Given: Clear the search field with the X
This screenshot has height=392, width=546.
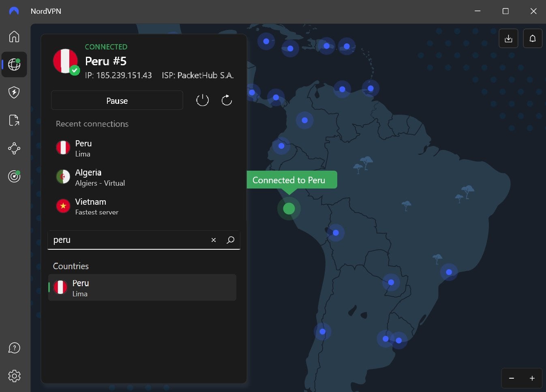Looking at the screenshot, I should [x=214, y=240].
